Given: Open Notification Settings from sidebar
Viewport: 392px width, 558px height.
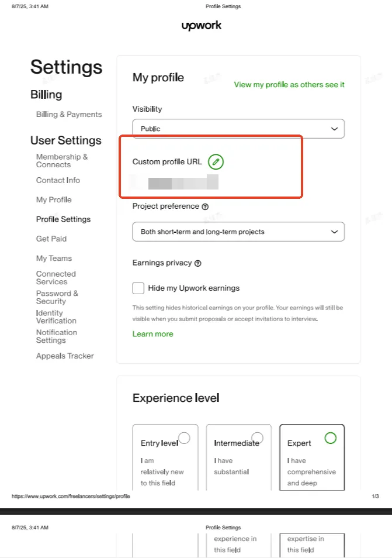Looking at the screenshot, I should point(57,336).
